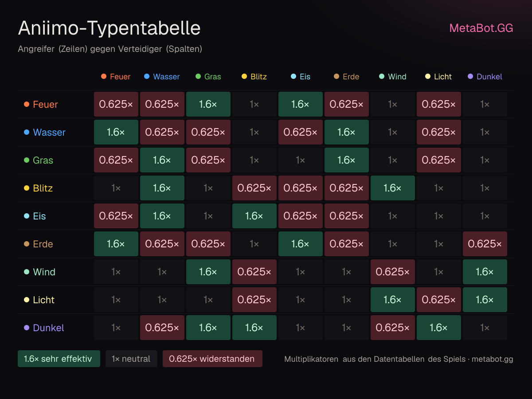Click the 1× cell for Feuer against Blitz

[254, 104]
